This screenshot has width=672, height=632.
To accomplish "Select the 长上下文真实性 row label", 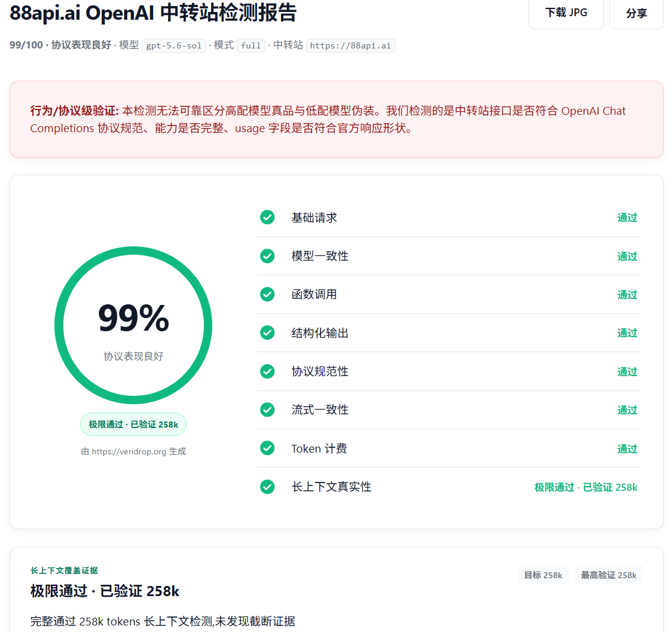I will click(x=331, y=487).
